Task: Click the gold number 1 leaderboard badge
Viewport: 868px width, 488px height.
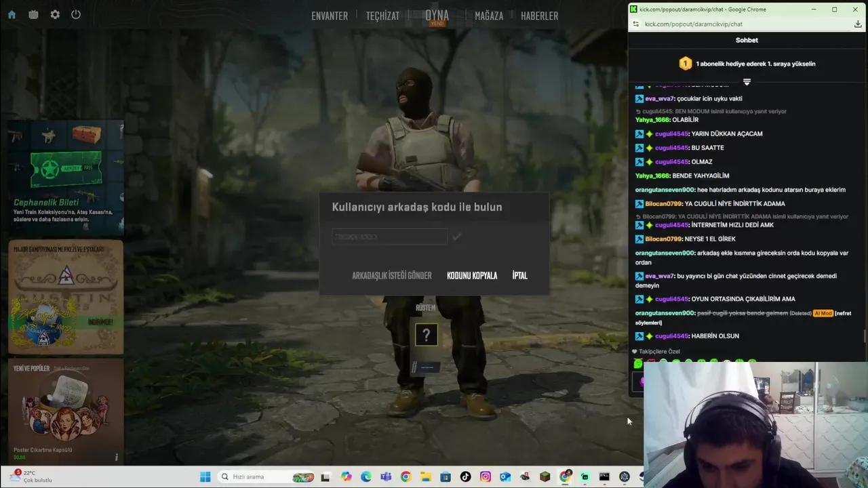Action: (x=685, y=64)
